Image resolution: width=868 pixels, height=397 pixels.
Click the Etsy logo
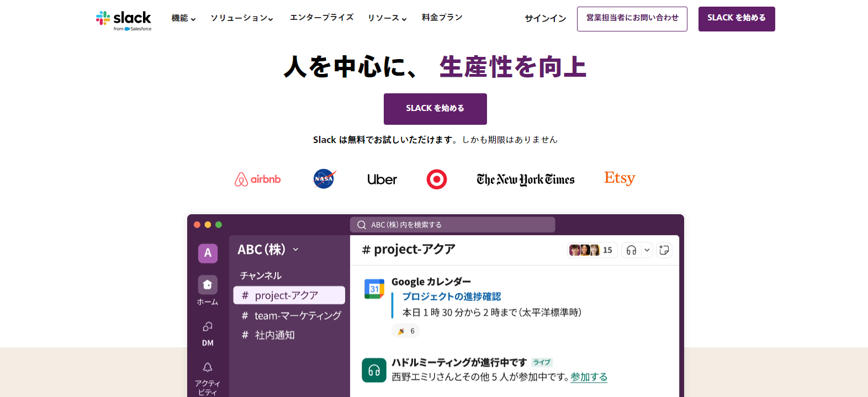(x=620, y=178)
